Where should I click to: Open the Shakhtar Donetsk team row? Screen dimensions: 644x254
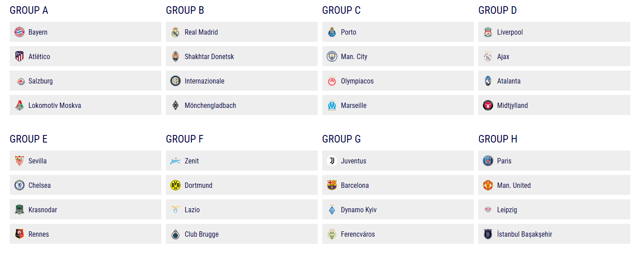tap(242, 56)
